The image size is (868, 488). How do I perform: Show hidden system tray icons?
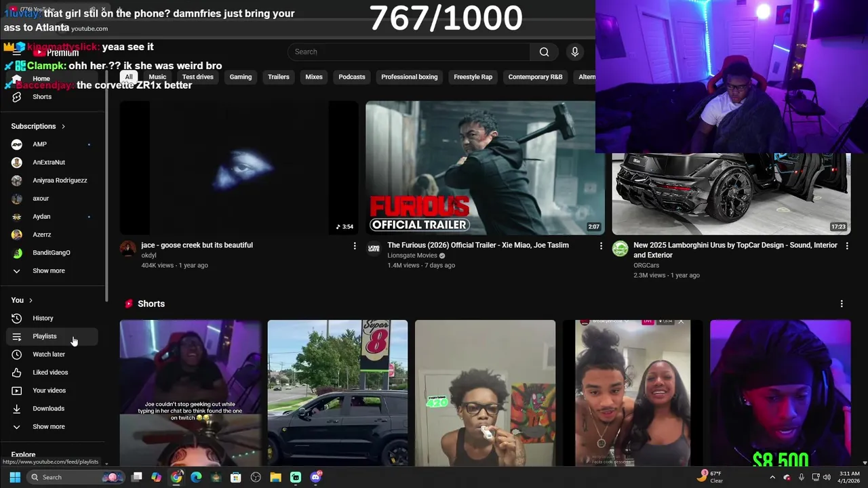[x=772, y=477]
